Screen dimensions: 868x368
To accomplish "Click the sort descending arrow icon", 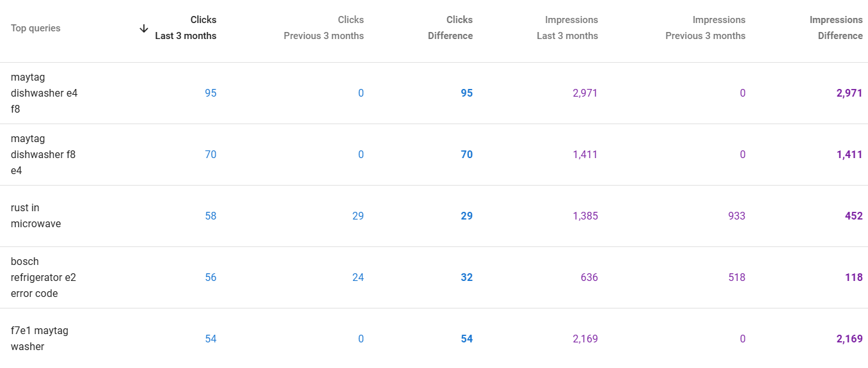I will tap(144, 28).
